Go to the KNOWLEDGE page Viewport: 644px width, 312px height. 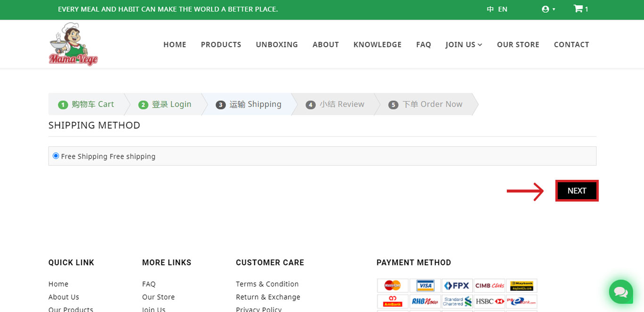(377, 44)
